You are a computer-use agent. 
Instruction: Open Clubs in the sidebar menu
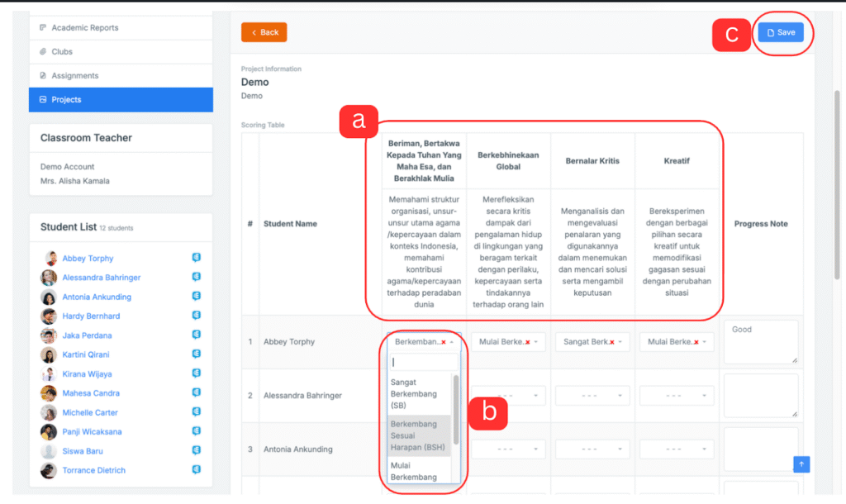[62, 52]
